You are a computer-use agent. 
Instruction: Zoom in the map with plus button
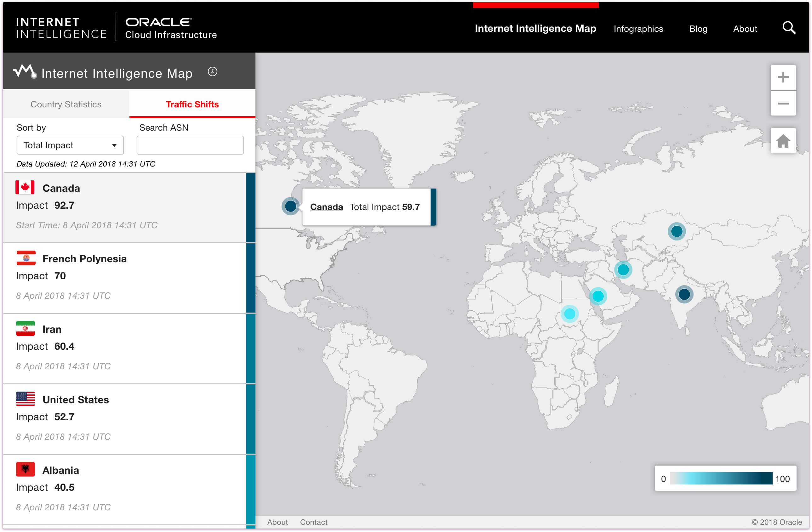coord(783,77)
